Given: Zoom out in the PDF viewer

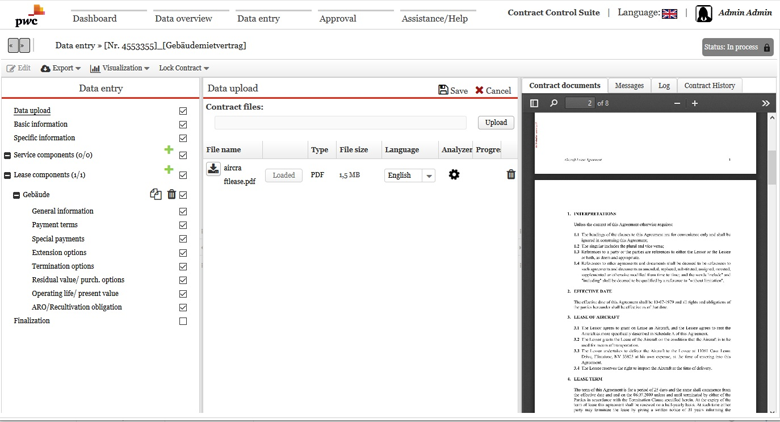Looking at the screenshot, I should [x=677, y=103].
